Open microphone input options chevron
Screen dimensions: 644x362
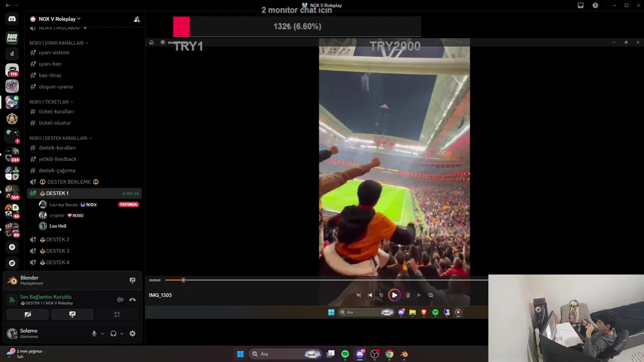pyautogui.click(x=103, y=333)
